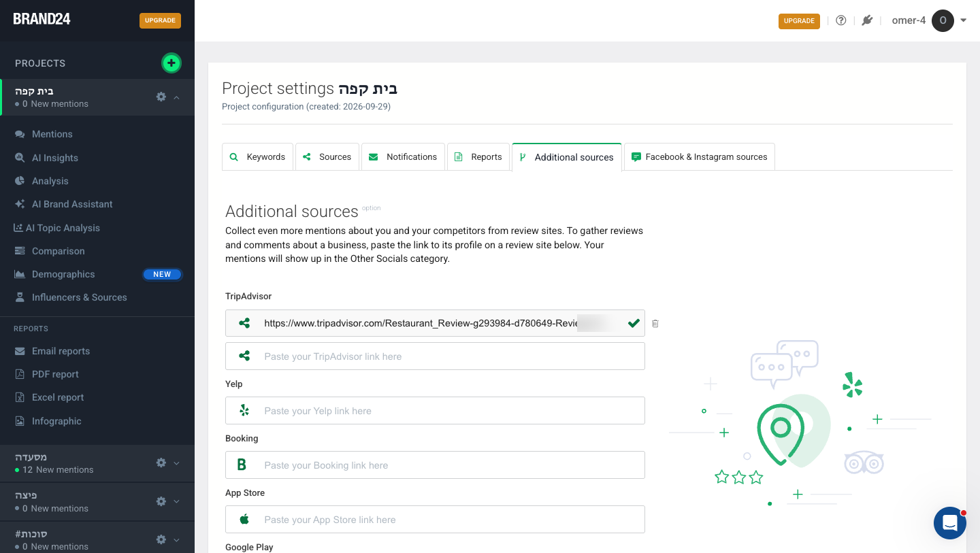Screen dimensions: 980x553
Task: Open the user account dropdown arrow
Action: coord(964,20)
